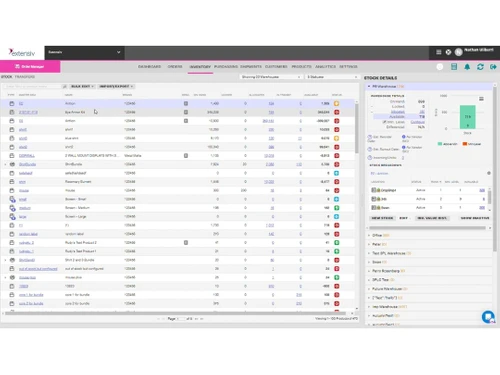Click the variant type icon in the Screen - Large row
Viewport: 500px width, 375px height.
point(12,217)
